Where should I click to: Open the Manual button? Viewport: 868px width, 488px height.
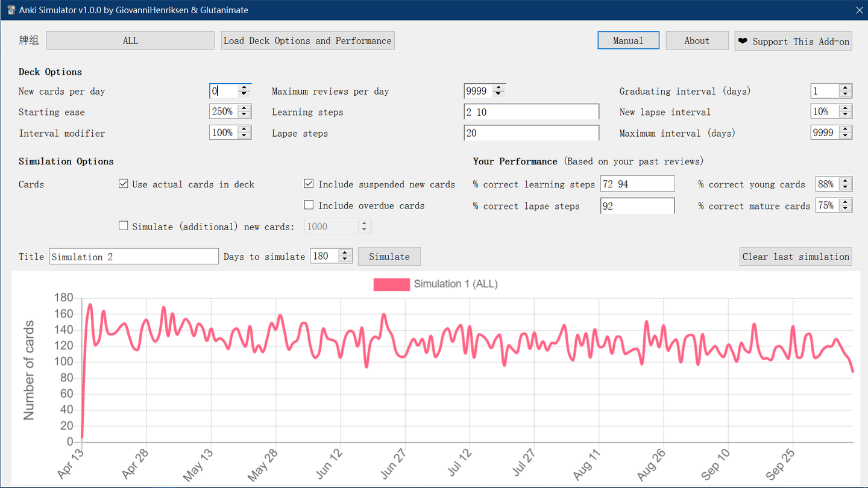[x=628, y=40]
